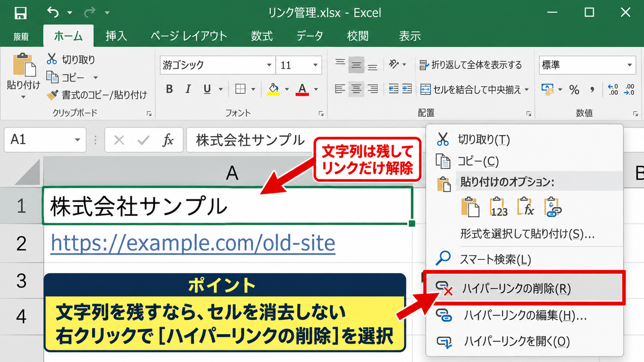Open the number format dropdown 標準

630,65
